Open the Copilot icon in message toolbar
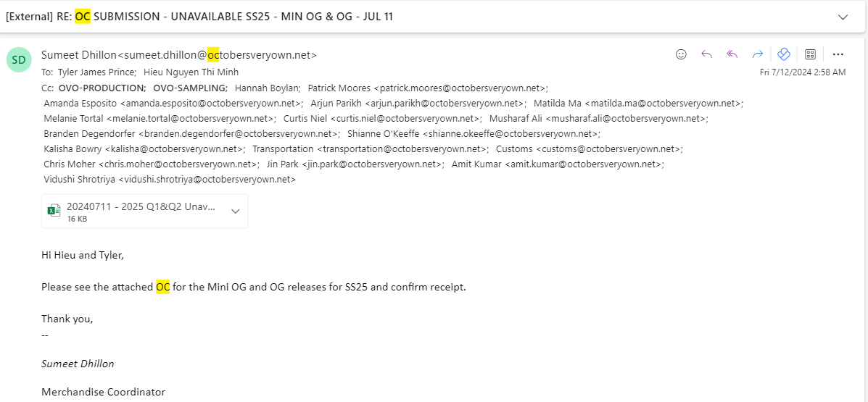 point(782,54)
